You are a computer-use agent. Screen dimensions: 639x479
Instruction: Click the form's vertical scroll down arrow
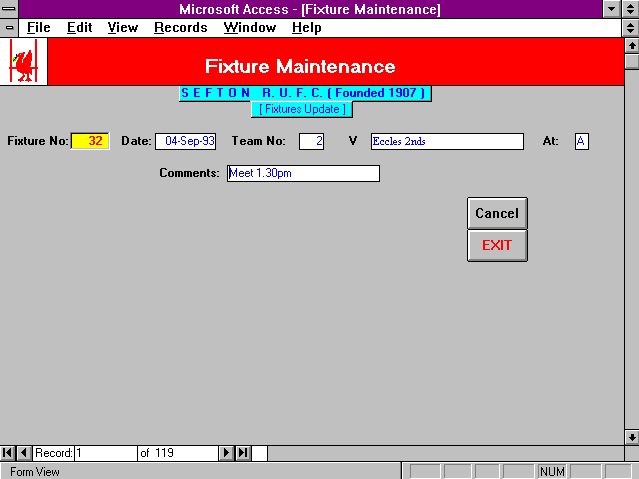632,437
